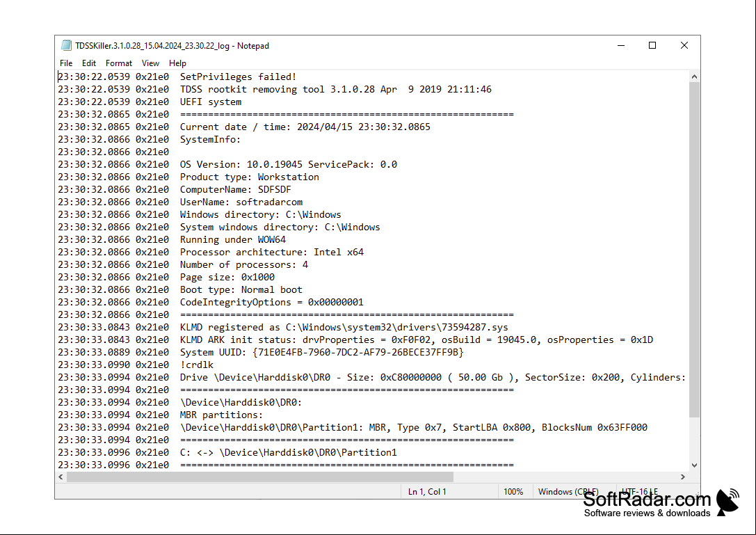Click 'Ln 1, Col 1' in status bar
This screenshot has width=756, height=535.
[x=427, y=492]
